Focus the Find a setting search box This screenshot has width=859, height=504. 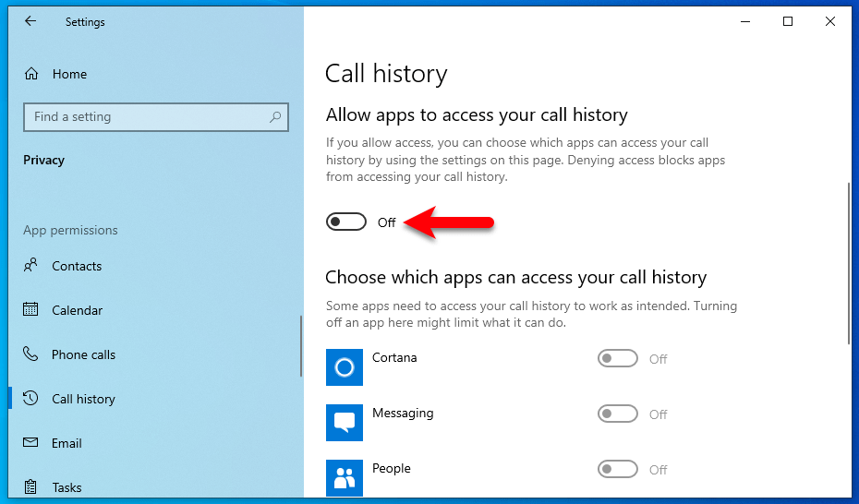pos(155,116)
